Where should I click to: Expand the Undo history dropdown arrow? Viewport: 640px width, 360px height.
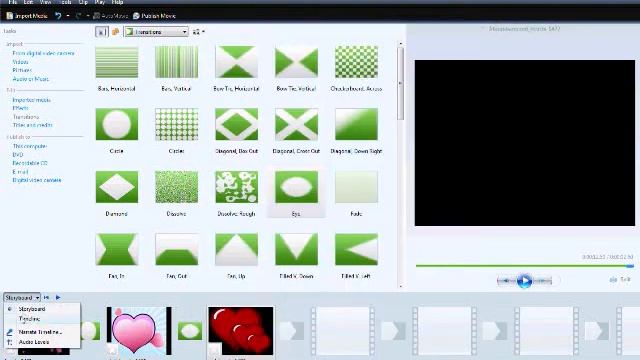pos(68,16)
